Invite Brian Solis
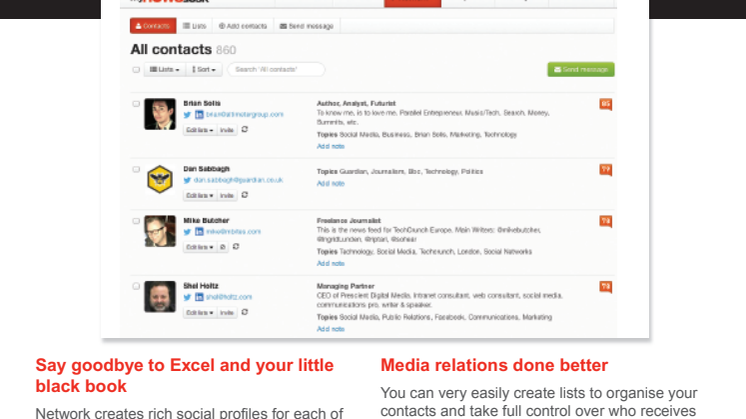Screen dimensions: 746x419 click(x=227, y=130)
